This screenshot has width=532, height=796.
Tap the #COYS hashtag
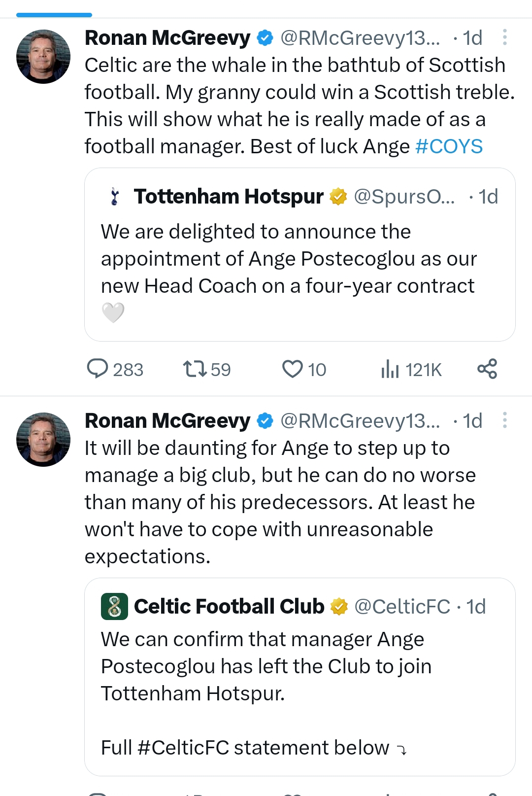(x=449, y=146)
